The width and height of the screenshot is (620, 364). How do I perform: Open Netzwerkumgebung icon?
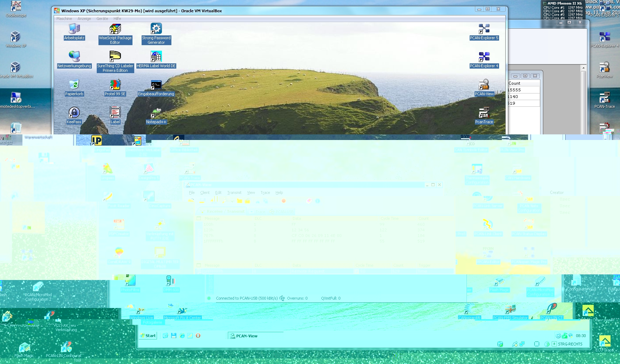[74, 59]
